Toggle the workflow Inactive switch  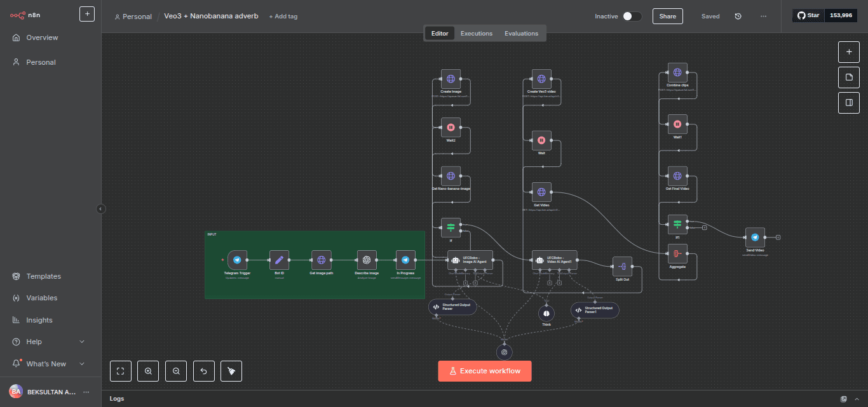point(632,17)
